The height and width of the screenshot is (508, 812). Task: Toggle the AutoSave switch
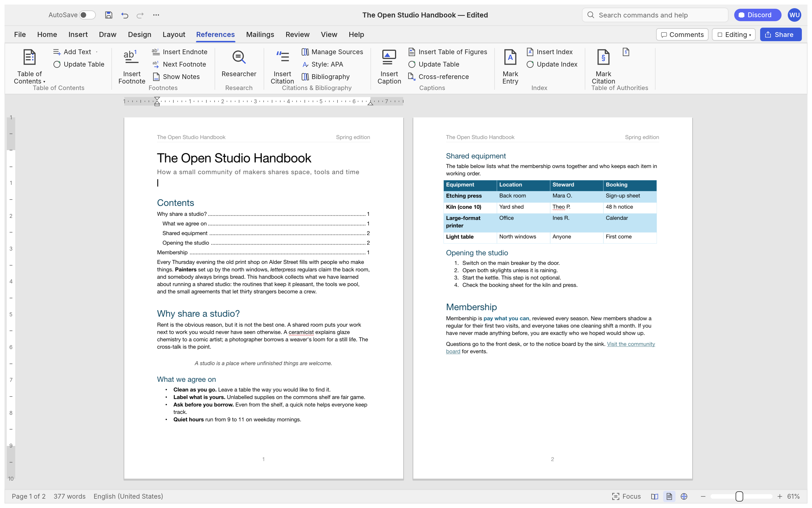[x=87, y=15]
